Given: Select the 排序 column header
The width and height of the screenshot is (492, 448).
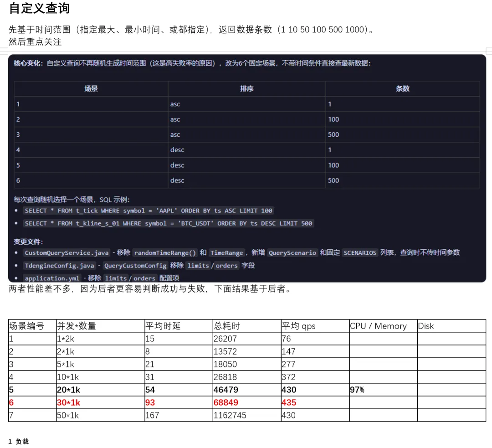Looking at the screenshot, I should pyautogui.click(x=246, y=88).
